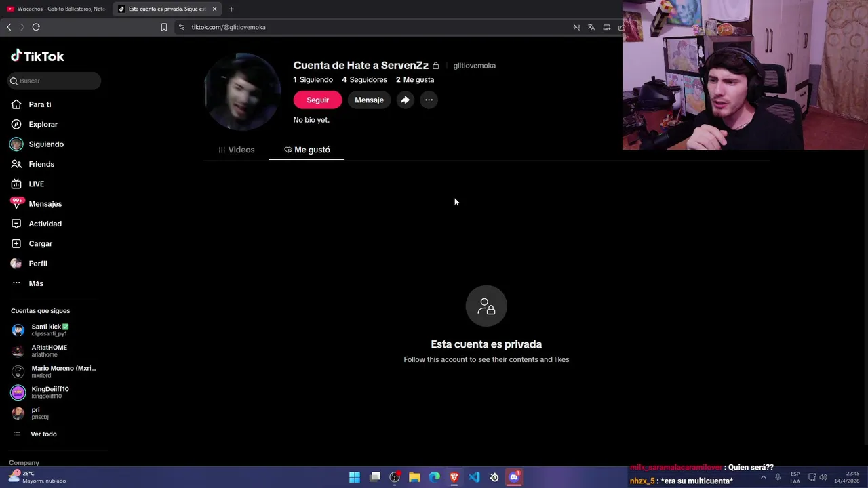Click the LIVE broadcast icon

(16, 184)
